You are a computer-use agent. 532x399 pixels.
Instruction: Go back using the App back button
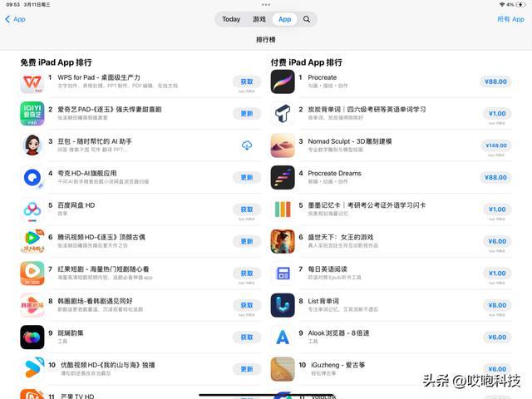(x=15, y=19)
